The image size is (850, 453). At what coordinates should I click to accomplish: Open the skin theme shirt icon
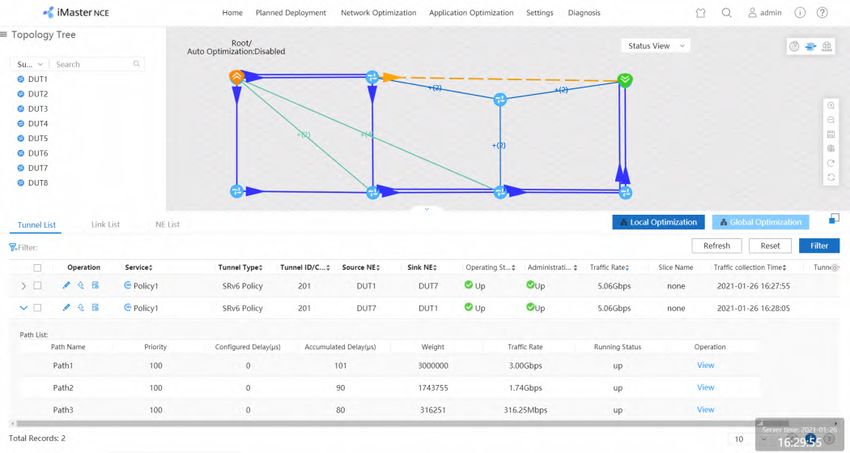[700, 13]
